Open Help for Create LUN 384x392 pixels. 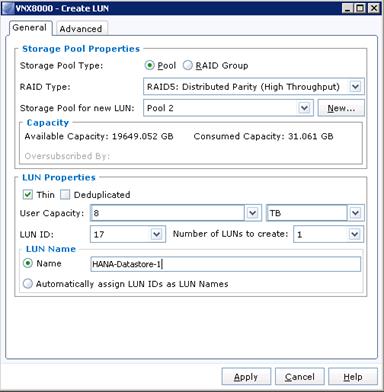(x=353, y=377)
